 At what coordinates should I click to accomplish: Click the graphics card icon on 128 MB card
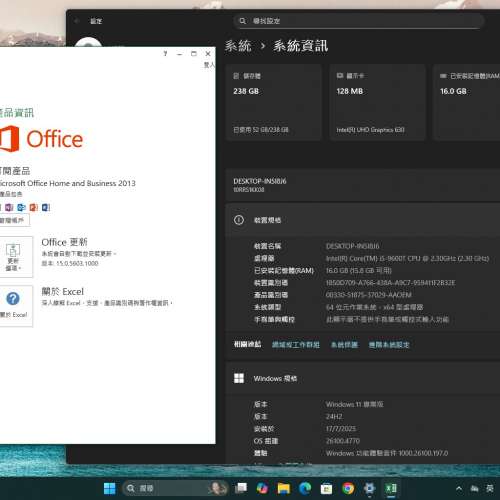[x=340, y=76]
